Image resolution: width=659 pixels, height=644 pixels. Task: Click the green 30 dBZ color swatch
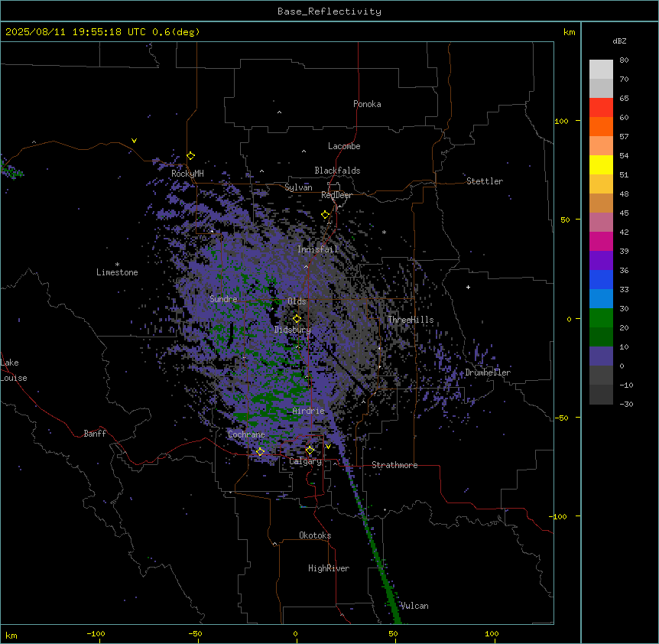(x=601, y=318)
